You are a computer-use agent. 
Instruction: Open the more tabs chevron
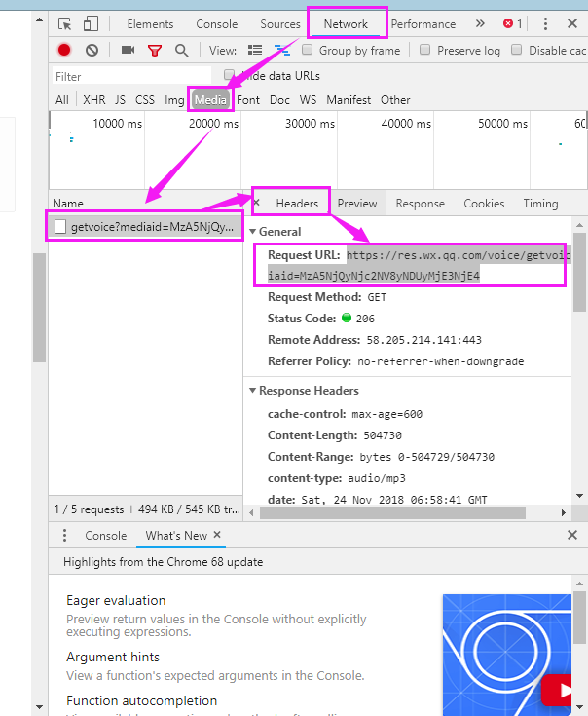click(480, 23)
